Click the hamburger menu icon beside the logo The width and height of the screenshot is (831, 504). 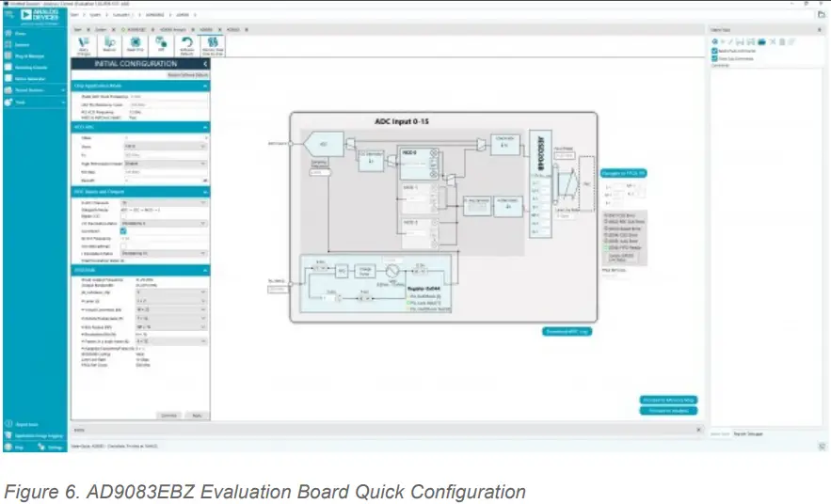tap(9, 14)
